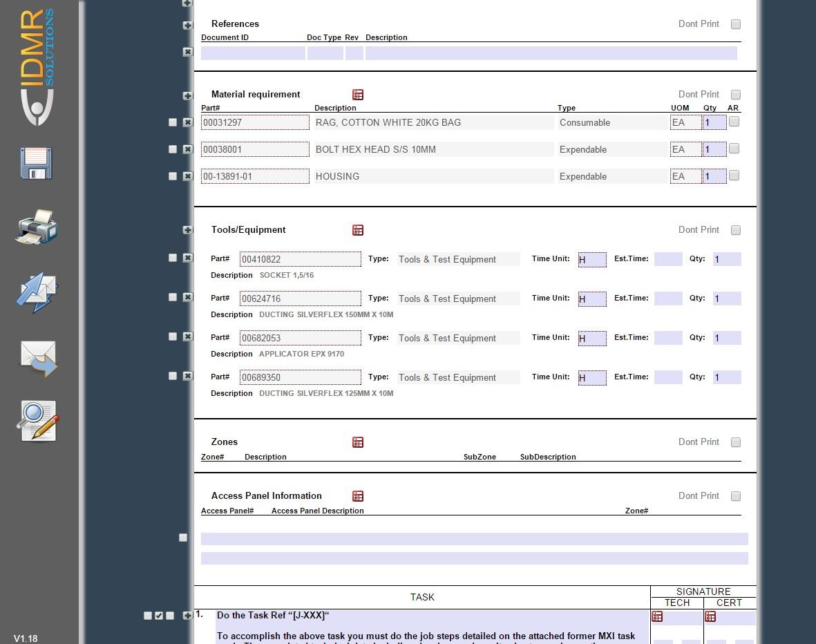
Task: Add a Material requirement row with plus icon
Action: pos(188,96)
